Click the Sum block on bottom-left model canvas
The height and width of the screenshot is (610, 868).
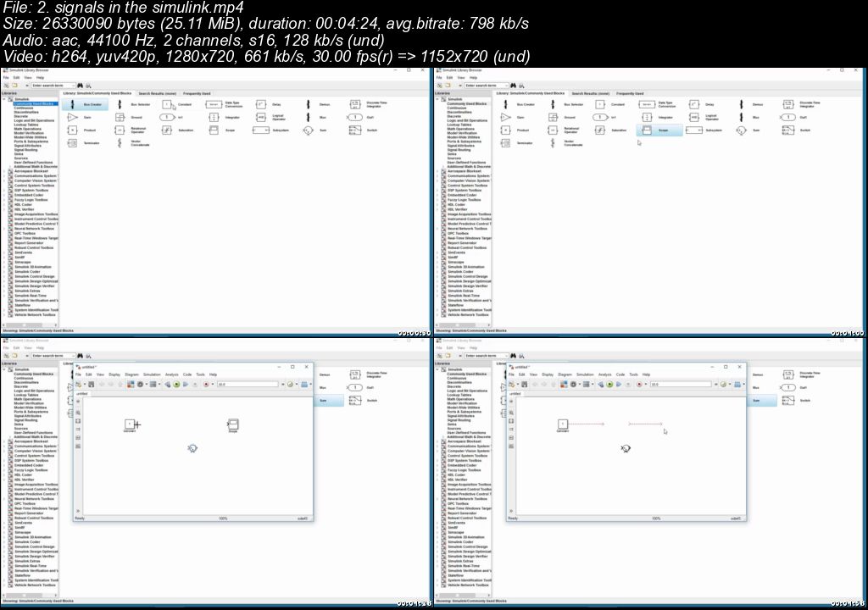pos(192,448)
